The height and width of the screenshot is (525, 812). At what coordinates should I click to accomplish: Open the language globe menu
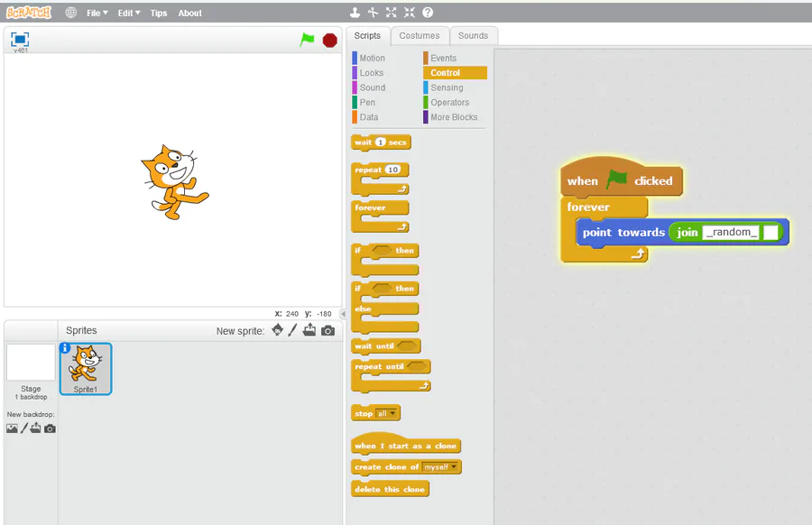tap(71, 13)
